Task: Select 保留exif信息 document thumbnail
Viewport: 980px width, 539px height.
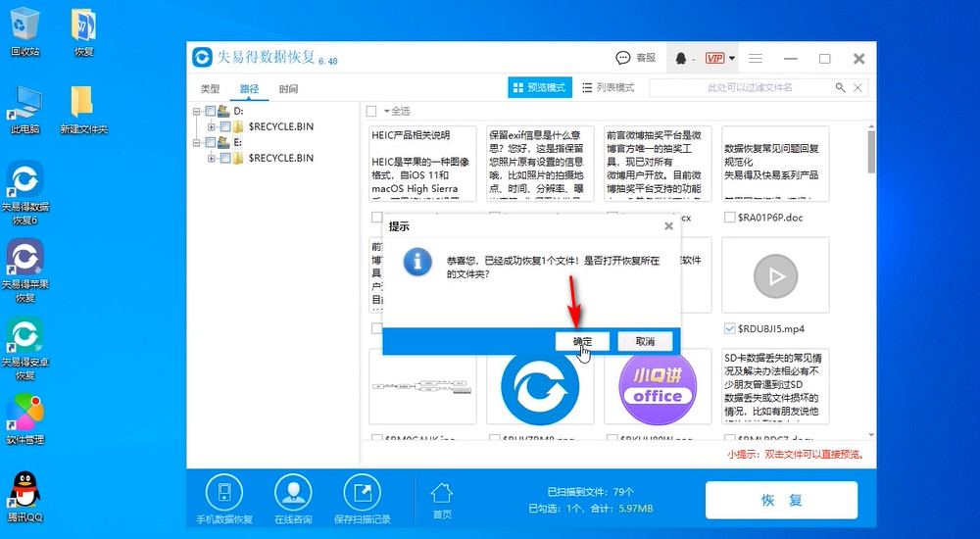Action: (x=540, y=164)
